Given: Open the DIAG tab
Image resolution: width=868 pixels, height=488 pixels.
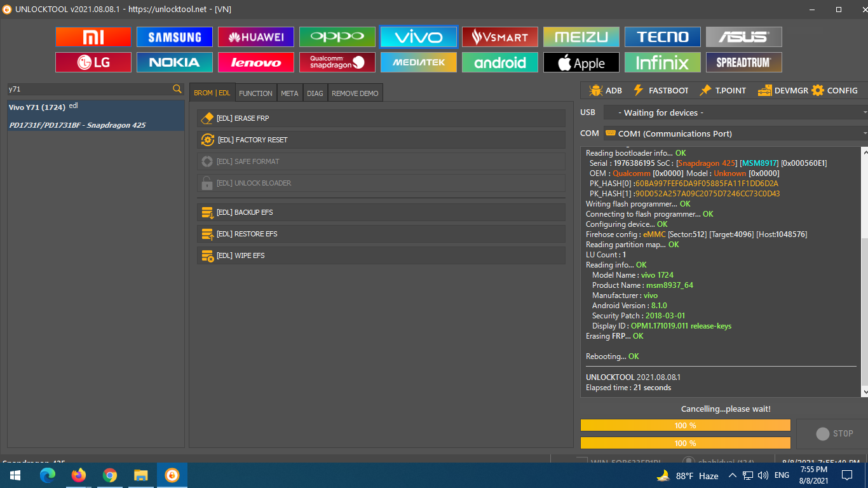Looking at the screenshot, I should (x=315, y=93).
